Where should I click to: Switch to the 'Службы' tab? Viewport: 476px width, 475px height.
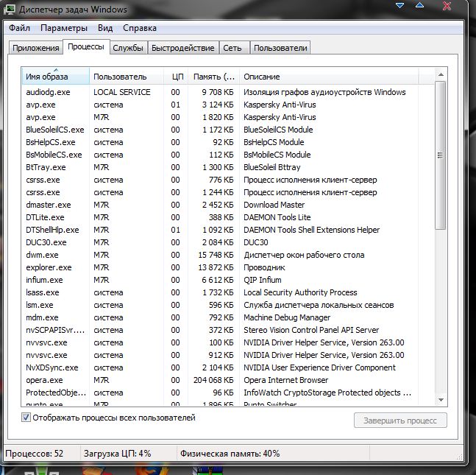(128, 48)
